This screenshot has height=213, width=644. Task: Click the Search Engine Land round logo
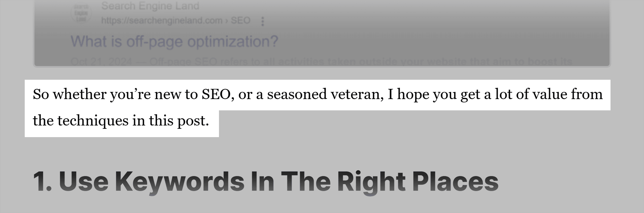[81, 13]
